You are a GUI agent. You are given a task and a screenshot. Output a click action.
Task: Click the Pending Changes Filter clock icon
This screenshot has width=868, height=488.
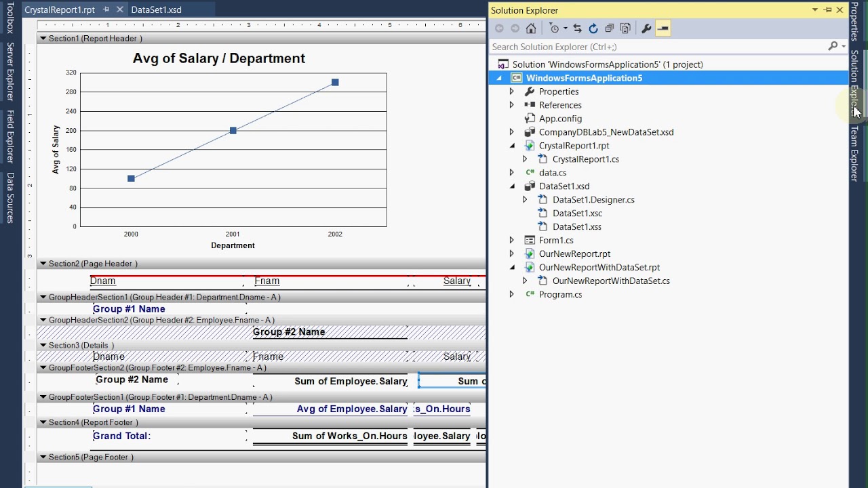554,28
